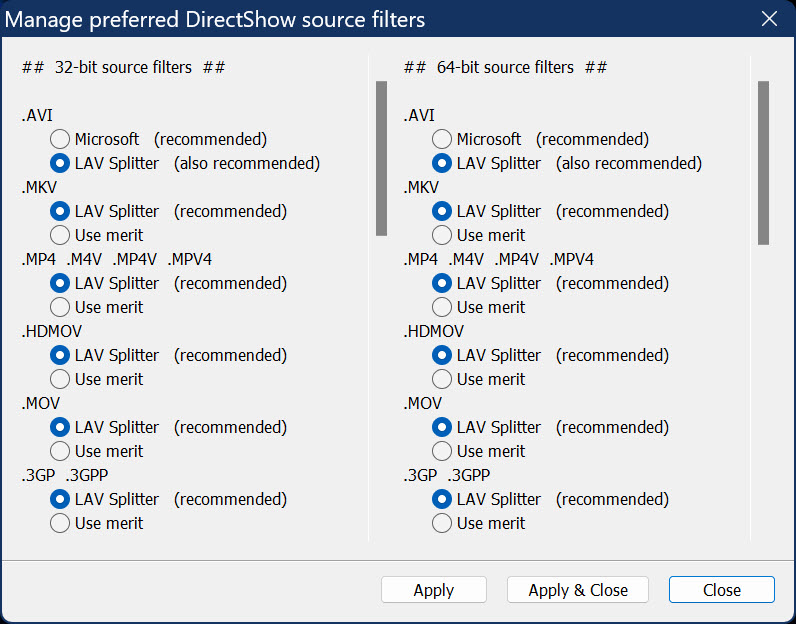This screenshot has height=624, width=796.
Task: Close the dialog using the title bar X
Action: click(x=769, y=19)
